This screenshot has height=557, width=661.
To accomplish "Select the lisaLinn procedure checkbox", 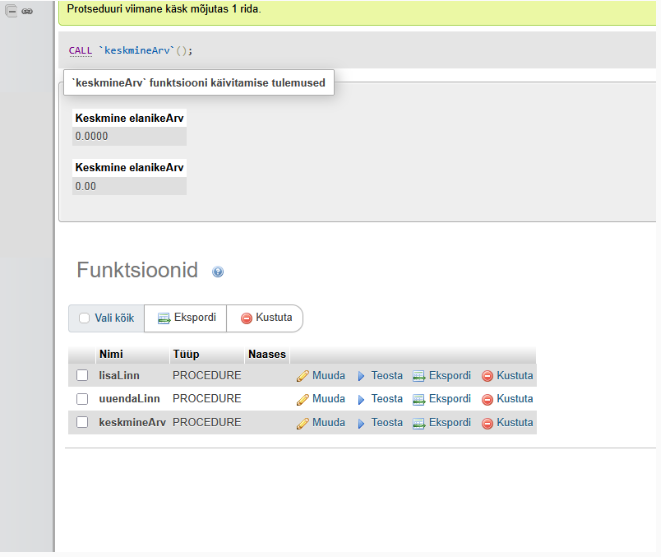I will 82,376.
